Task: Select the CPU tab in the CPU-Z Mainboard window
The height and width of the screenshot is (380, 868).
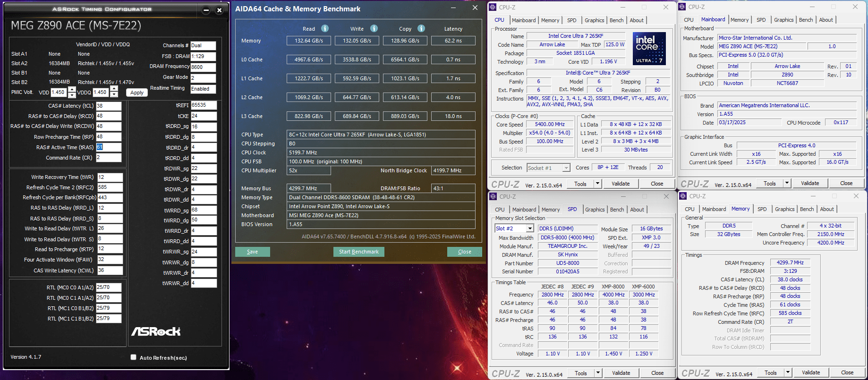Action: (689, 20)
